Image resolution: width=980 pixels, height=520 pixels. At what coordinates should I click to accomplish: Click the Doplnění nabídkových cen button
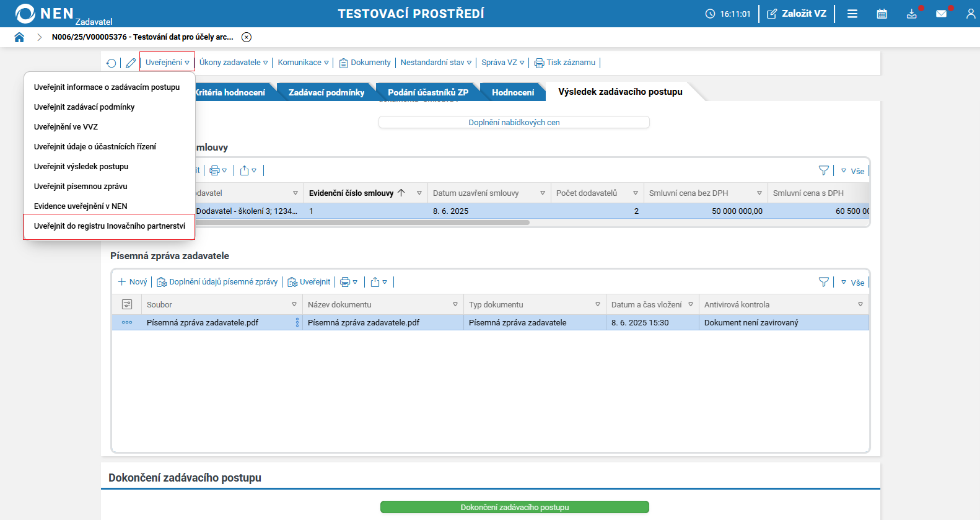point(514,122)
